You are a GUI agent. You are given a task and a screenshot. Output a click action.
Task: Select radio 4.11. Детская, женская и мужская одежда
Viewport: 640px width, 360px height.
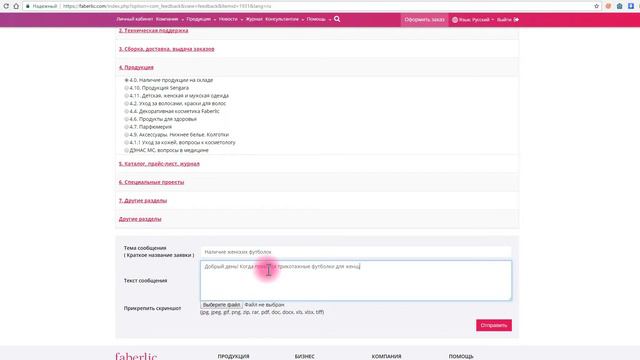pyautogui.click(x=127, y=96)
